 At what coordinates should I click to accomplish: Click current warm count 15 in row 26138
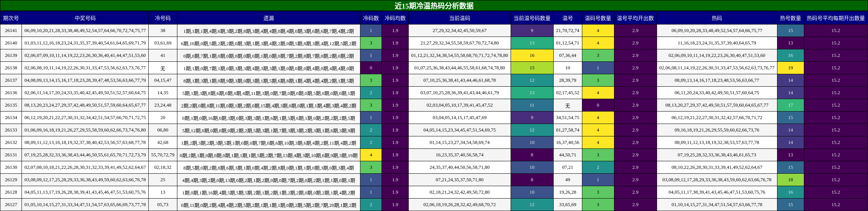[x=532, y=68]
